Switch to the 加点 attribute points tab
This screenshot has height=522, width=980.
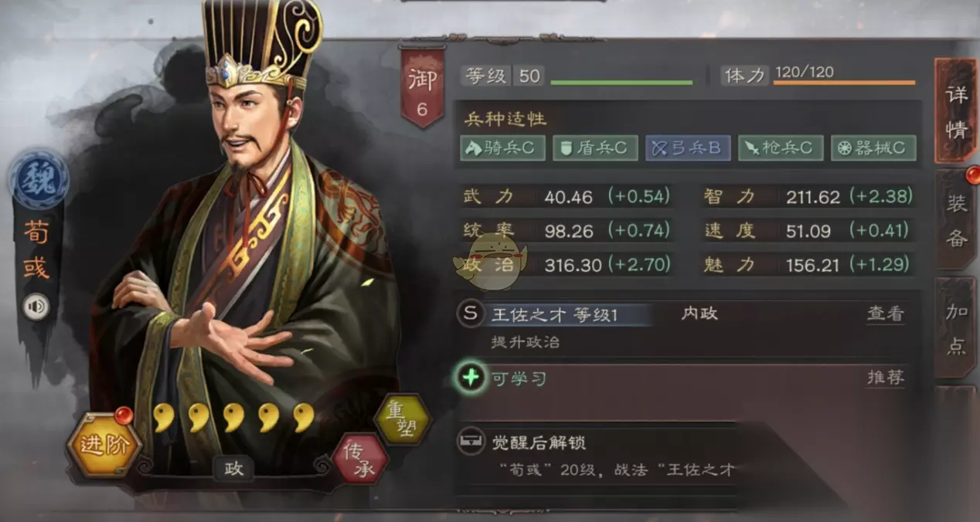point(955,329)
